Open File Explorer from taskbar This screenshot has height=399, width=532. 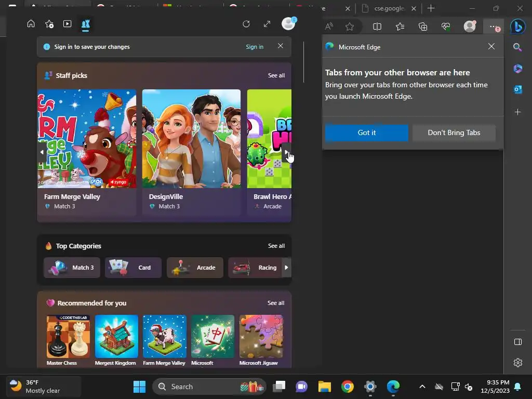pos(324,387)
